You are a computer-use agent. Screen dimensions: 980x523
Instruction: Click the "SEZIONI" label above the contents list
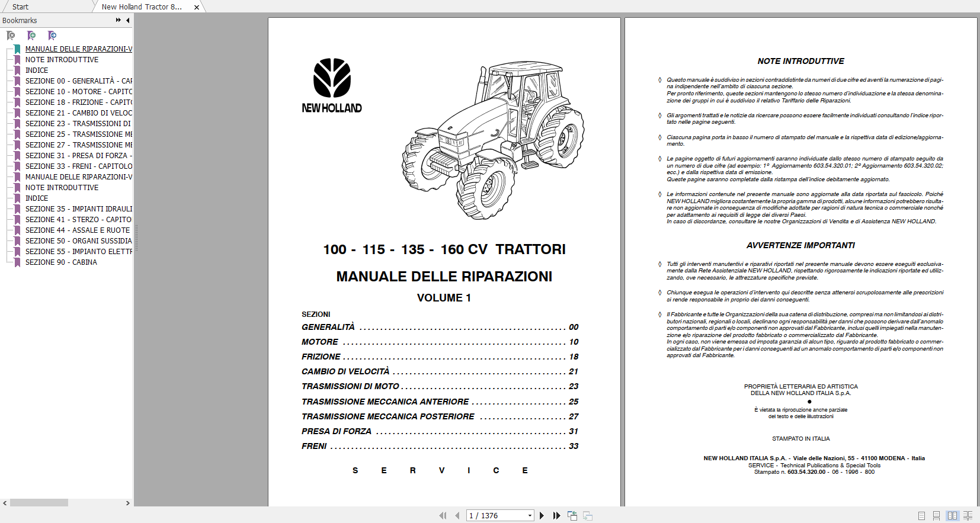(x=316, y=315)
